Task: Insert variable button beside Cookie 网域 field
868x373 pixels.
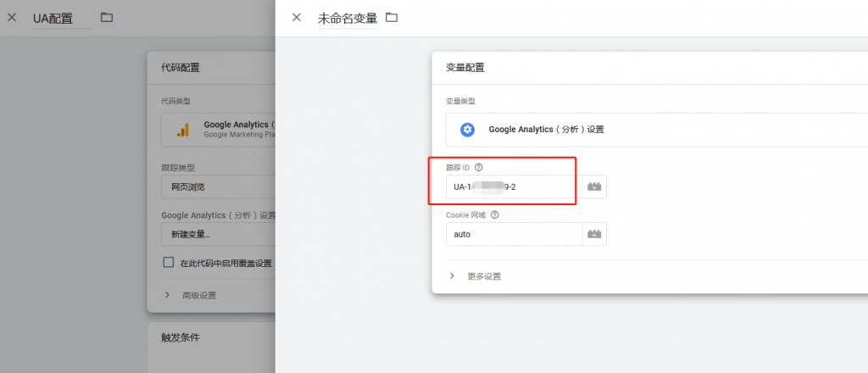Action: pos(594,234)
